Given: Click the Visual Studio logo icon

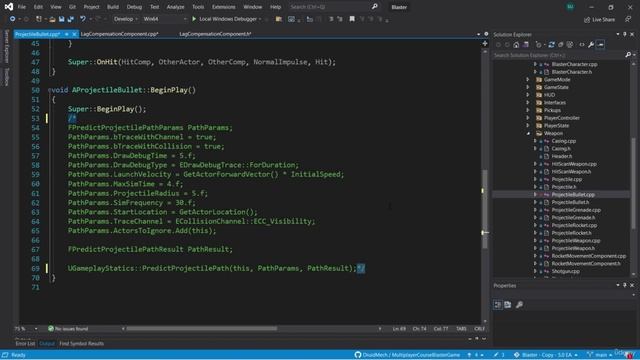Looking at the screenshot, I should tap(9, 7).
